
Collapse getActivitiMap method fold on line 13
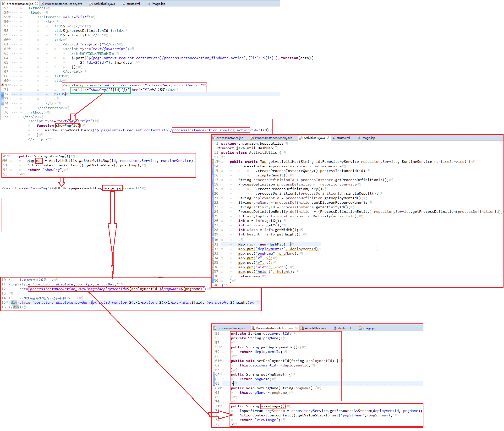click(219, 161)
